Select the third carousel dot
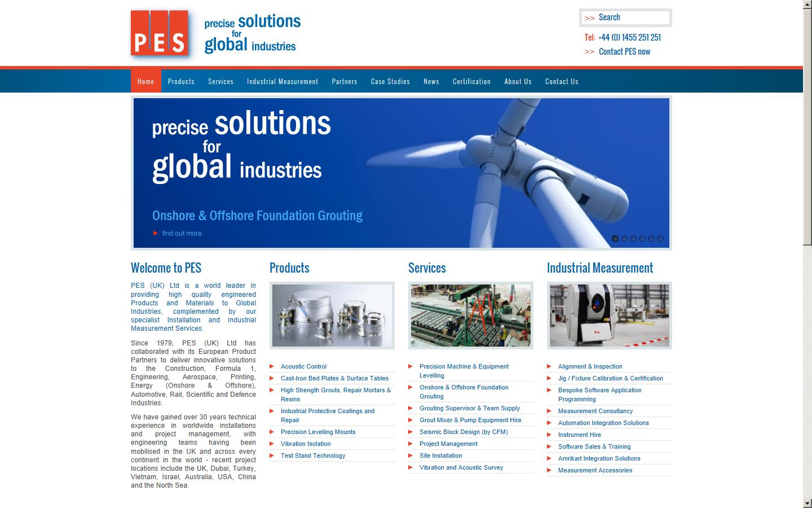The height and width of the screenshot is (508, 812). pyautogui.click(x=633, y=239)
